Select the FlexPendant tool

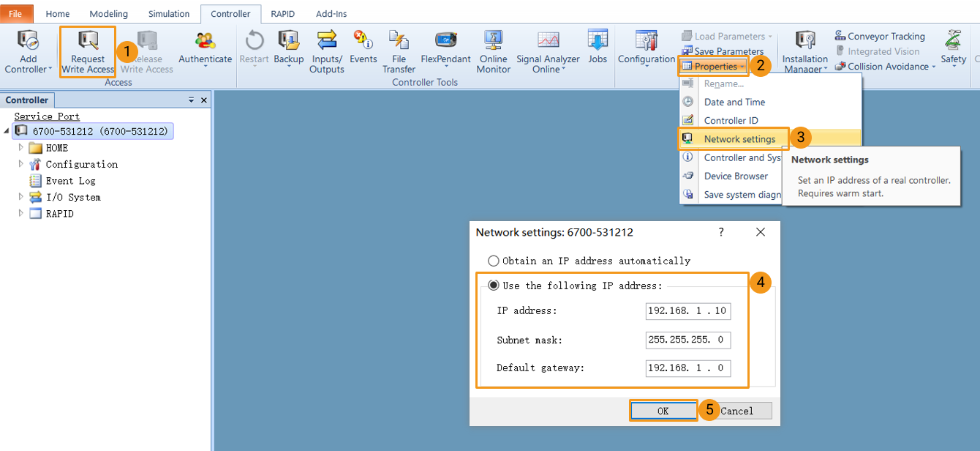click(446, 48)
